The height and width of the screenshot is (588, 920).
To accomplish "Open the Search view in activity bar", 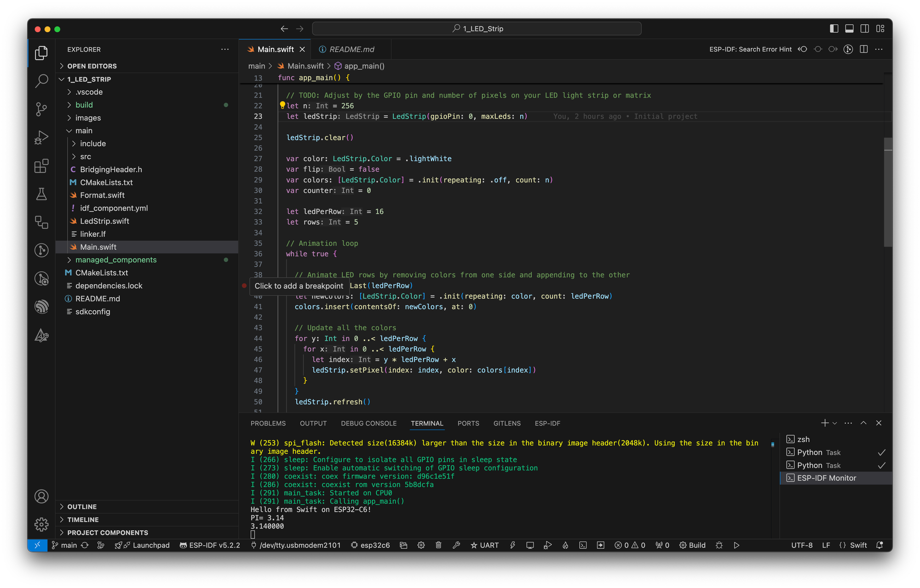I will click(x=41, y=81).
